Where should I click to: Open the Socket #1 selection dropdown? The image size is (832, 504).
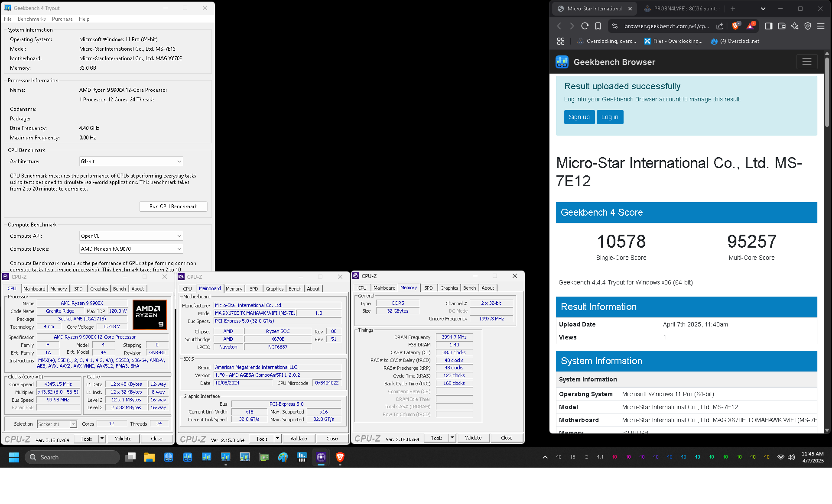click(57, 424)
